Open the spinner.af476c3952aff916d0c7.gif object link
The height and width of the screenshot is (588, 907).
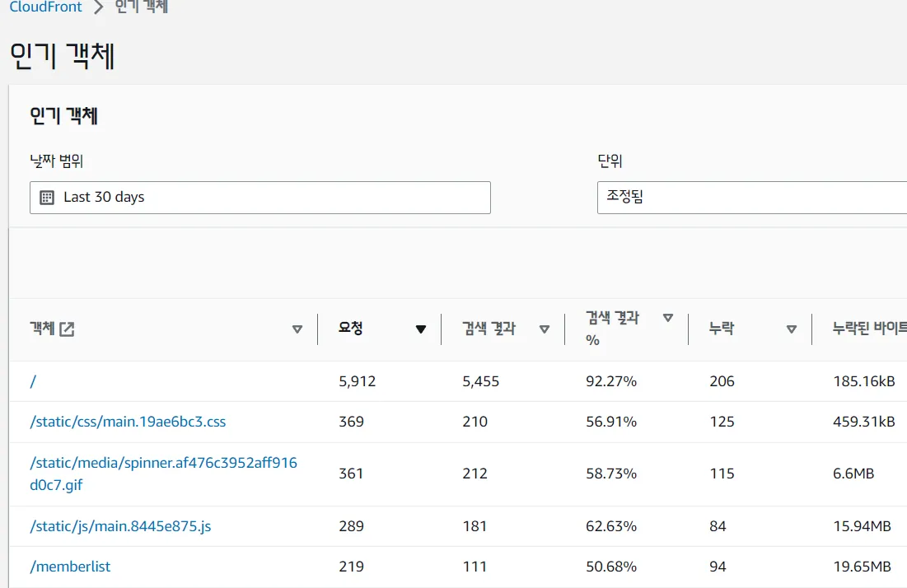pos(163,474)
